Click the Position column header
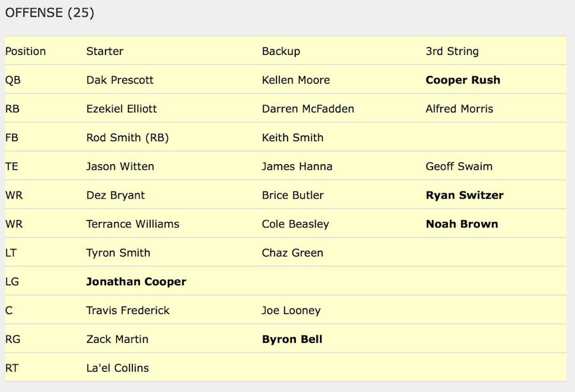This screenshot has width=575, height=392. click(26, 51)
